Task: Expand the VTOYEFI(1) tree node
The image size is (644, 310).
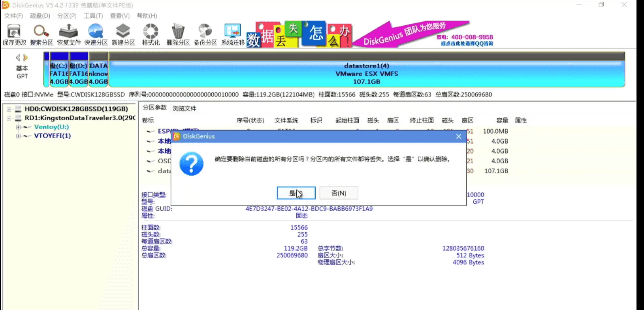Action: (x=18, y=136)
